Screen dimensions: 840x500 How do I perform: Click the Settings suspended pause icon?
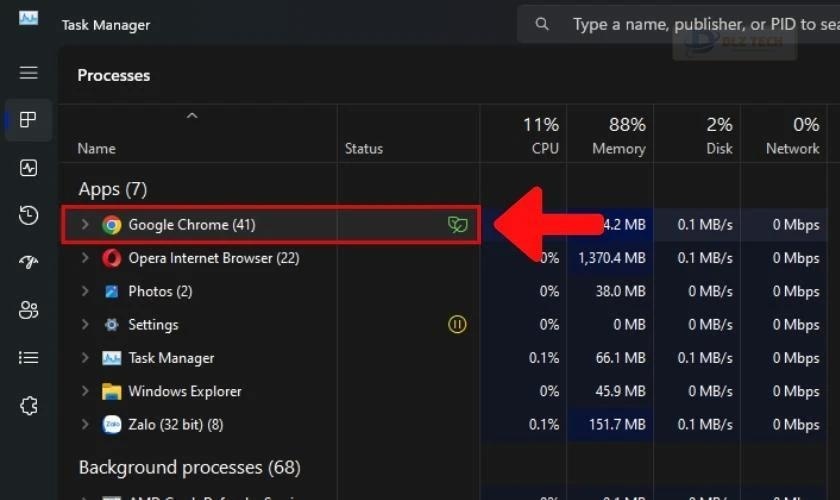tap(457, 324)
